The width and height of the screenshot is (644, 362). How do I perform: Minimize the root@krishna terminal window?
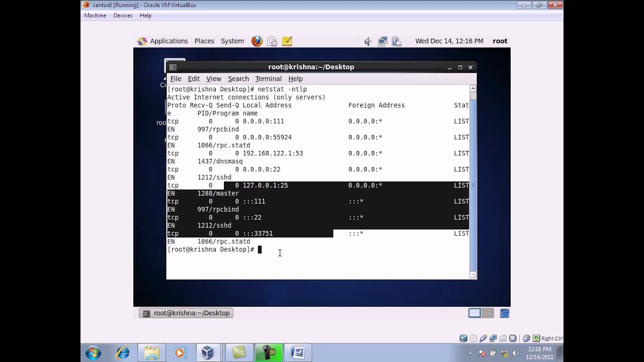(x=450, y=67)
